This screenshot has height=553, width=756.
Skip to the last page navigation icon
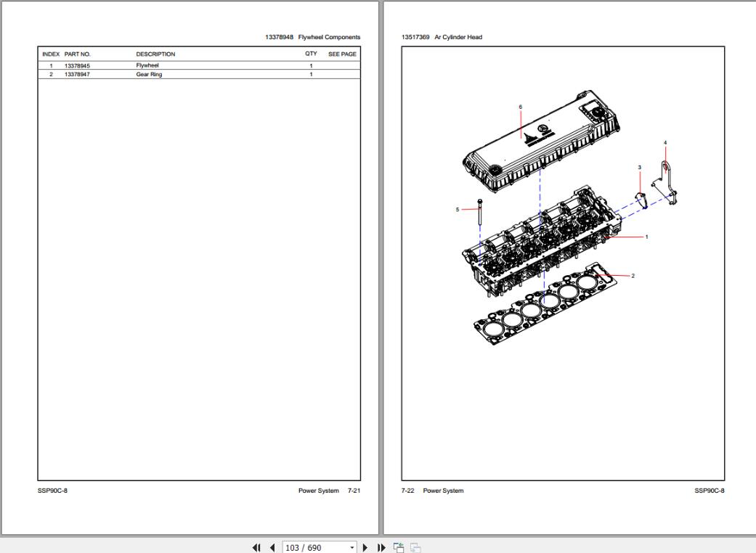coord(381,547)
